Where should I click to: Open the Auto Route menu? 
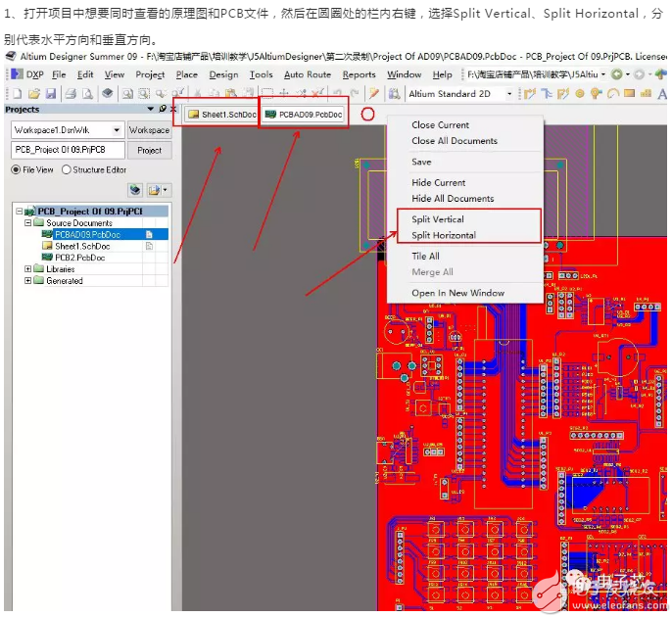[x=308, y=74]
